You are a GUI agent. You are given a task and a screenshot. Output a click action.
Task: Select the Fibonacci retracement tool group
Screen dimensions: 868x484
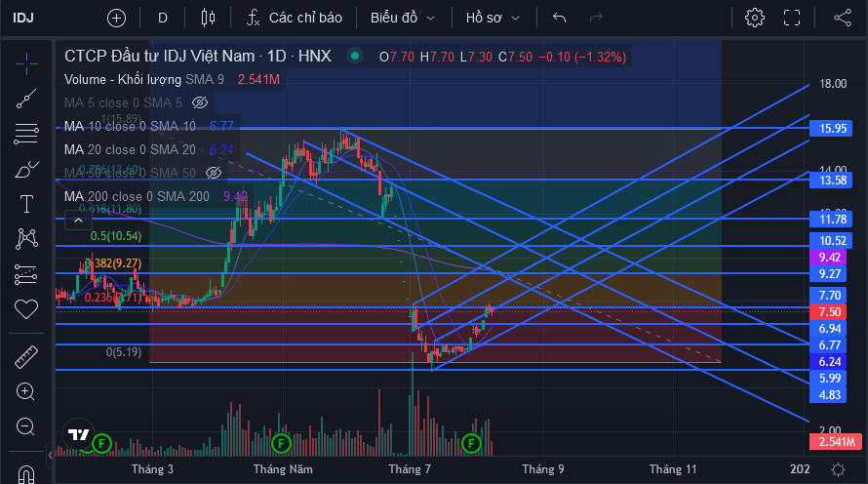[26, 134]
